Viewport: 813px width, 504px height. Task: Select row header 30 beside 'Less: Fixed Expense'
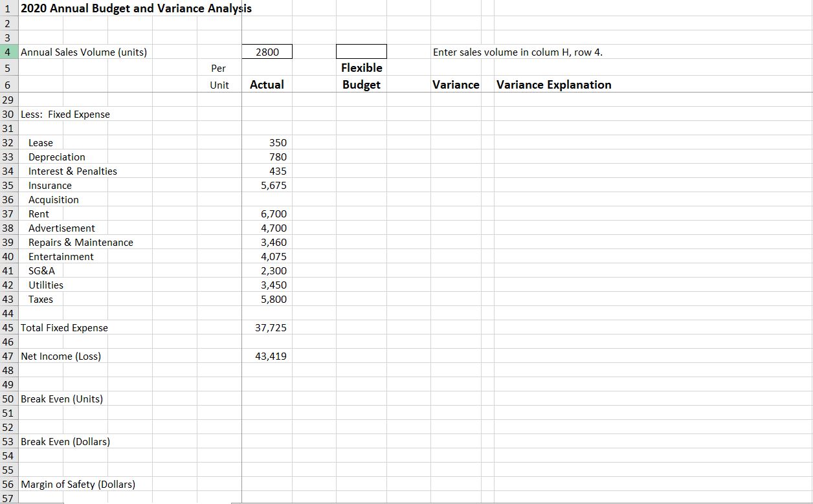(x=8, y=114)
